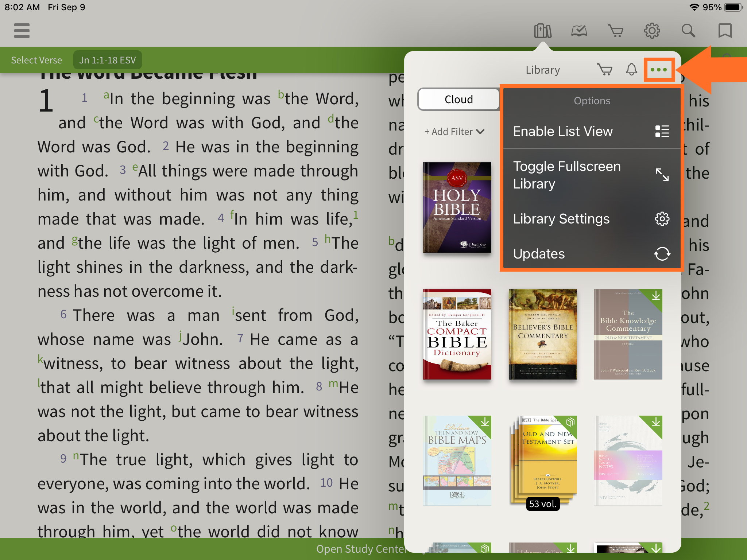Open the bookmark ribbon icon
The width and height of the screenshot is (747, 560).
coord(725,31)
